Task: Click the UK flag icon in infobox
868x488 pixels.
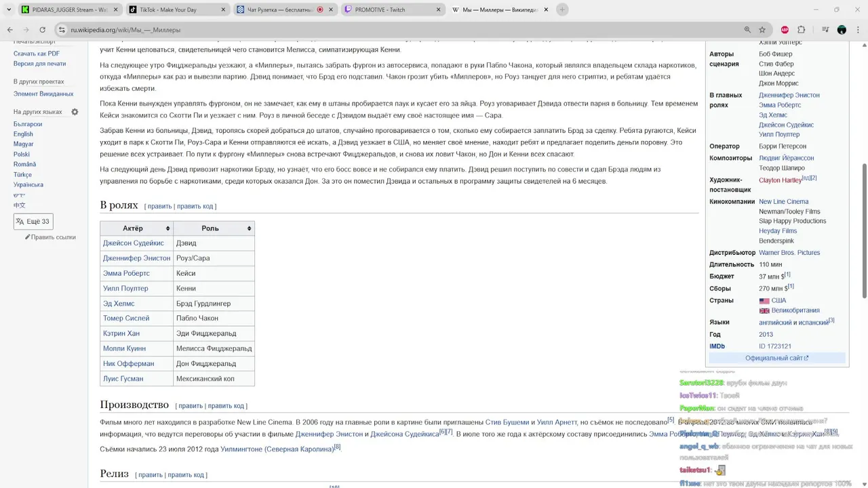Action: coord(764,311)
